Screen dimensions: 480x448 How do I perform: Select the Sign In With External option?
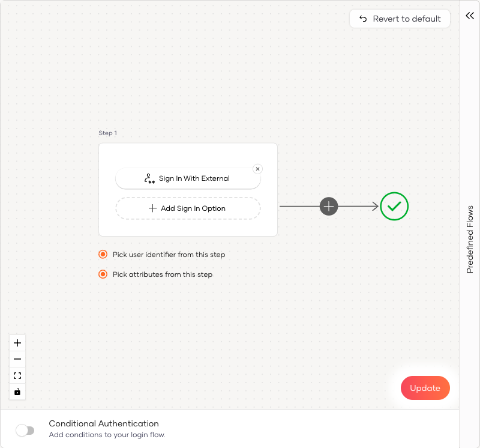(x=188, y=178)
